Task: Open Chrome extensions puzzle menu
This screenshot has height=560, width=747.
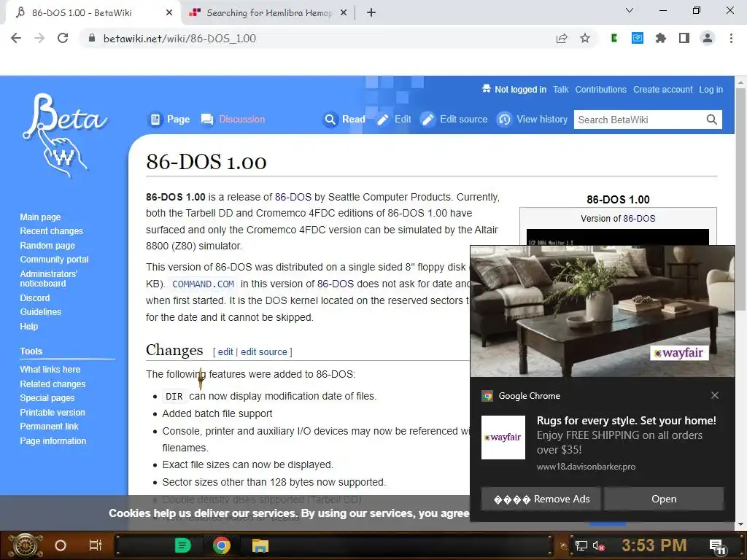Action: pyautogui.click(x=661, y=38)
